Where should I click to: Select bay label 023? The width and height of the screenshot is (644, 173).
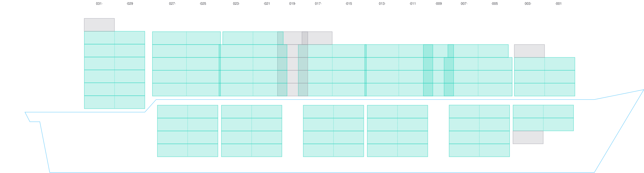(x=236, y=4)
